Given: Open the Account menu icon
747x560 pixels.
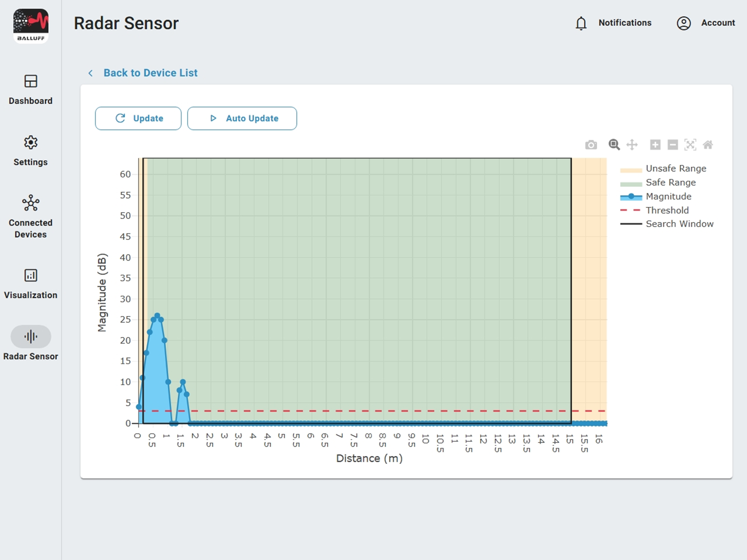Looking at the screenshot, I should click(683, 23).
